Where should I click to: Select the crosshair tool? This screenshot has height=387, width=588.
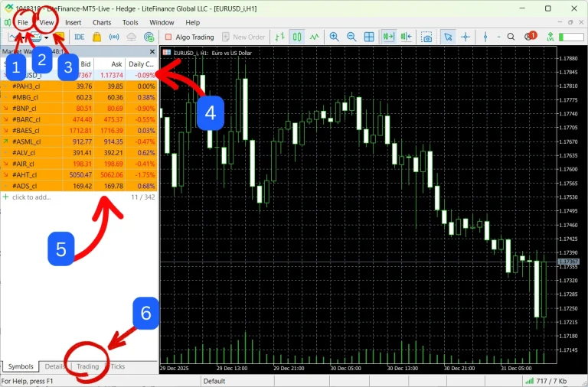[465, 37]
